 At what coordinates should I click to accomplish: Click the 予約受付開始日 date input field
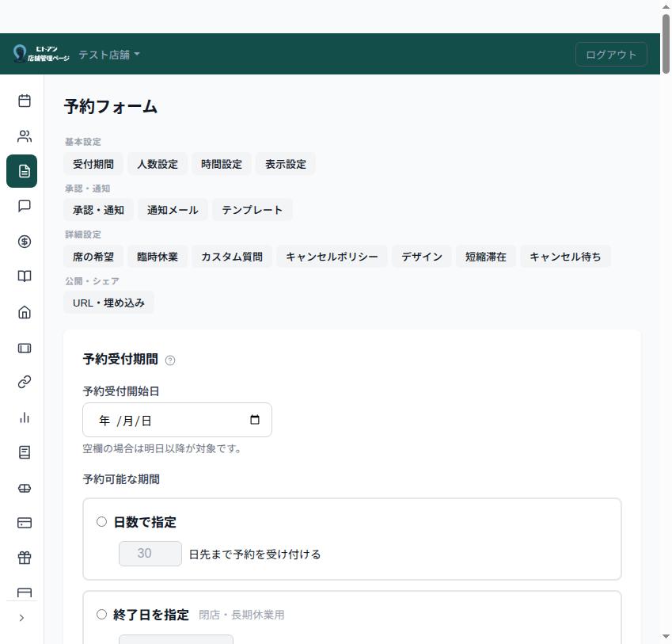tap(177, 420)
